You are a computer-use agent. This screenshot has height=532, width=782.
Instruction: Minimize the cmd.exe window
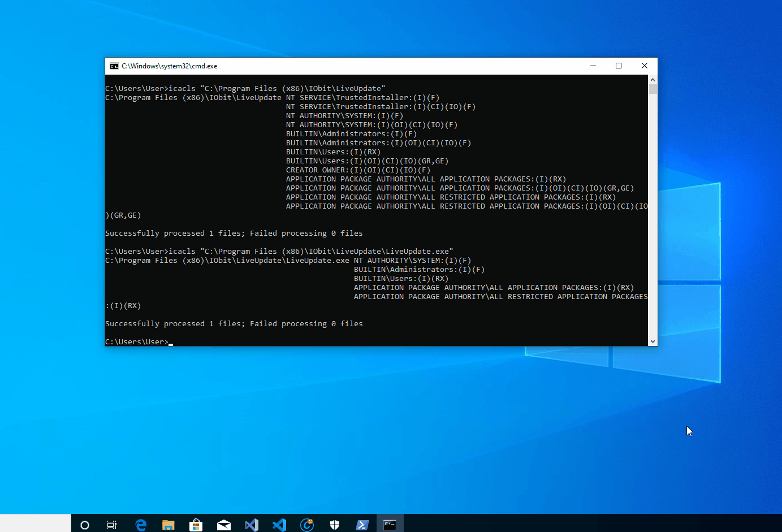click(x=593, y=66)
